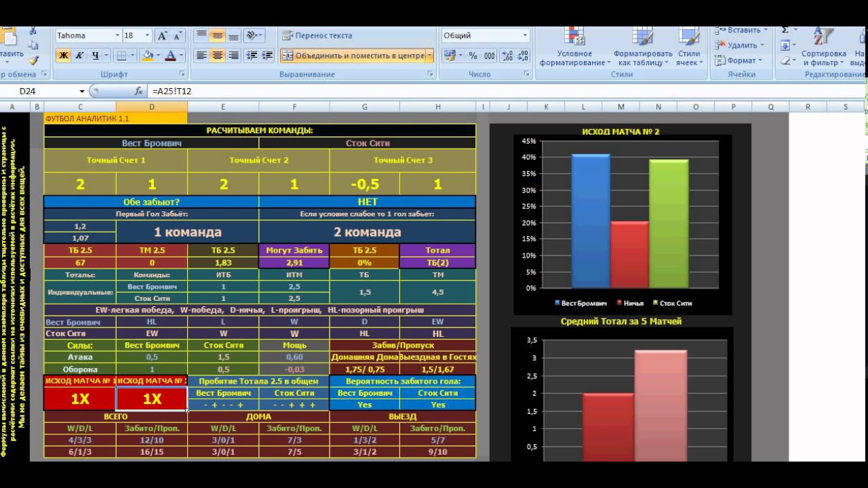The image size is (868, 488).
Task: Click Объединить и поместить в центре
Action: coord(353,56)
